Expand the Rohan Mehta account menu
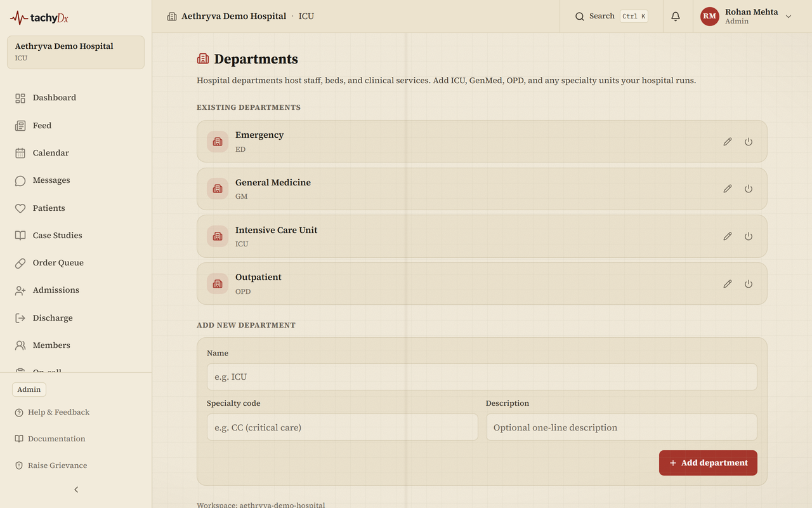Viewport: 812px width, 508px height. pyautogui.click(x=747, y=17)
